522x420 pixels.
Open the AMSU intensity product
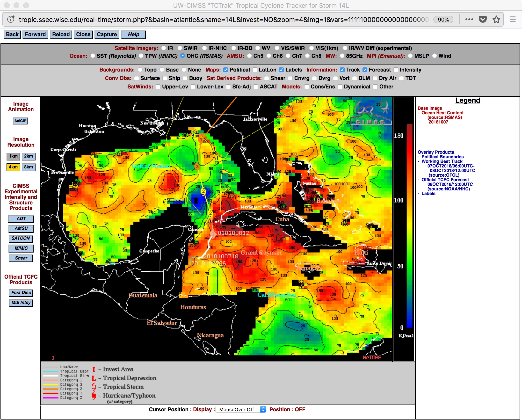tap(21, 229)
